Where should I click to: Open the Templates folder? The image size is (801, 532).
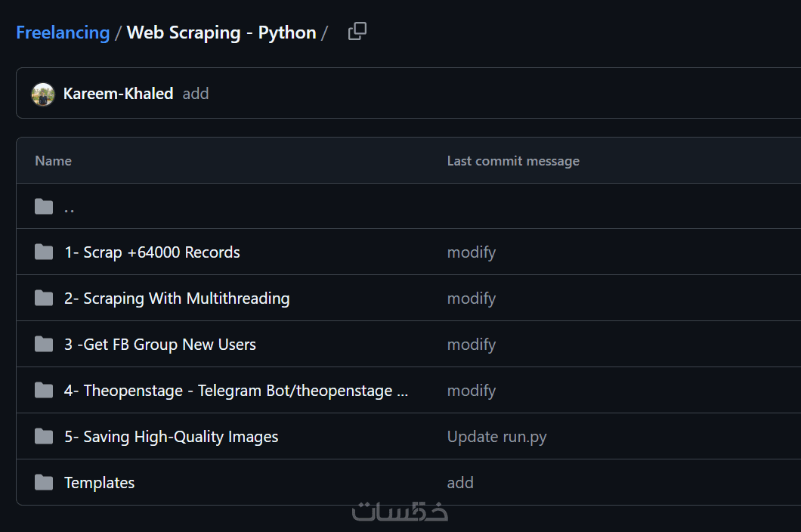click(x=99, y=483)
